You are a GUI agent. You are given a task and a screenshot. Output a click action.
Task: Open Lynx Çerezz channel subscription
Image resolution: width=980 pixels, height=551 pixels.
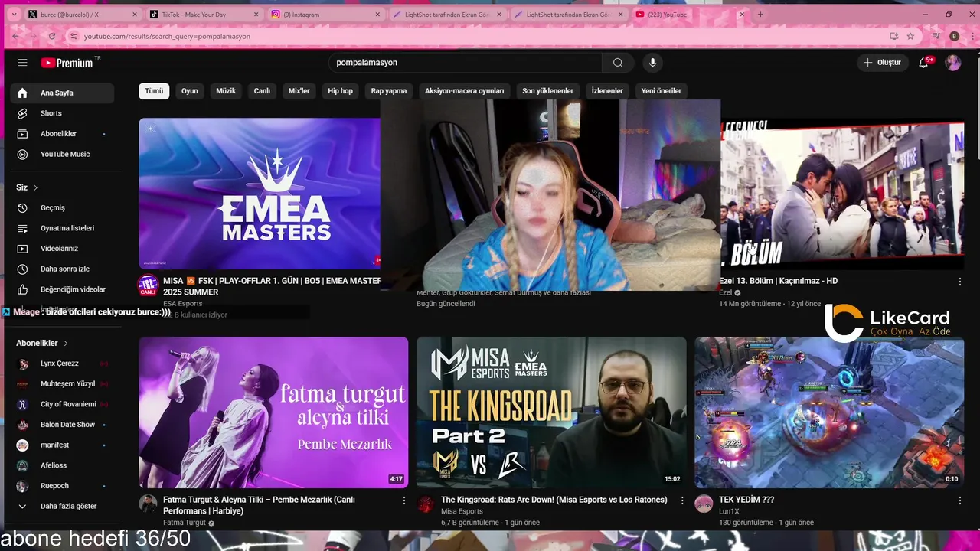[63, 364]
